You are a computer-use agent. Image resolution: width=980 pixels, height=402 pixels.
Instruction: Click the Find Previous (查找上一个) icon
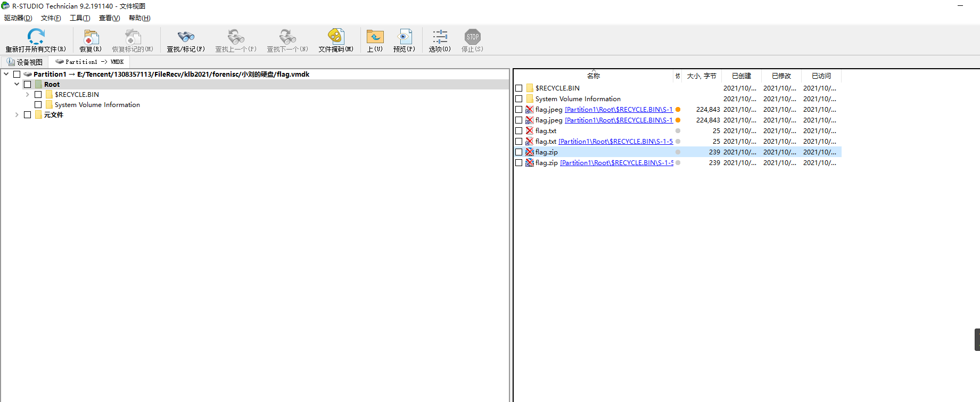tap(236, 37)
